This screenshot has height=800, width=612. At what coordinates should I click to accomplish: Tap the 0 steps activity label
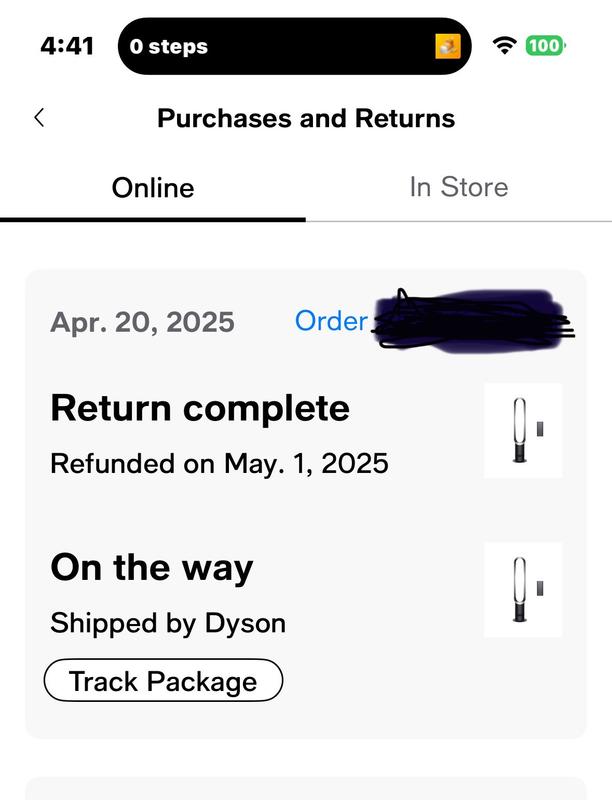169,46
